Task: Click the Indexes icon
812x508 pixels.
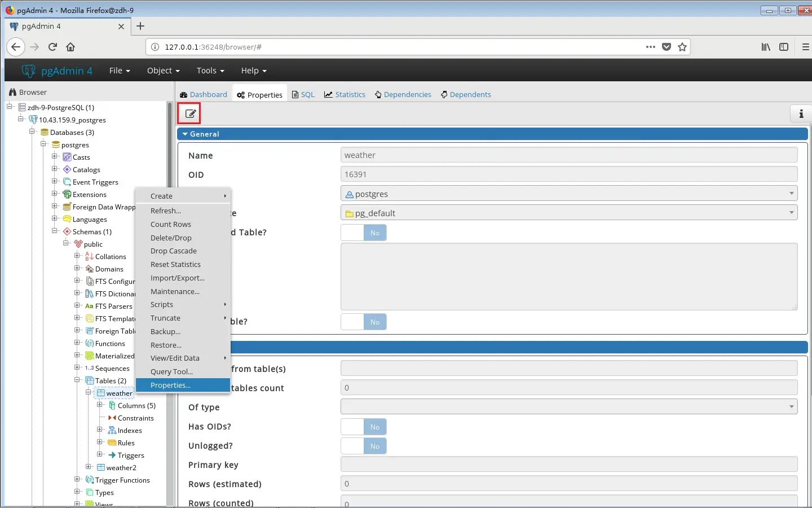Action: [x=112, y=430]
